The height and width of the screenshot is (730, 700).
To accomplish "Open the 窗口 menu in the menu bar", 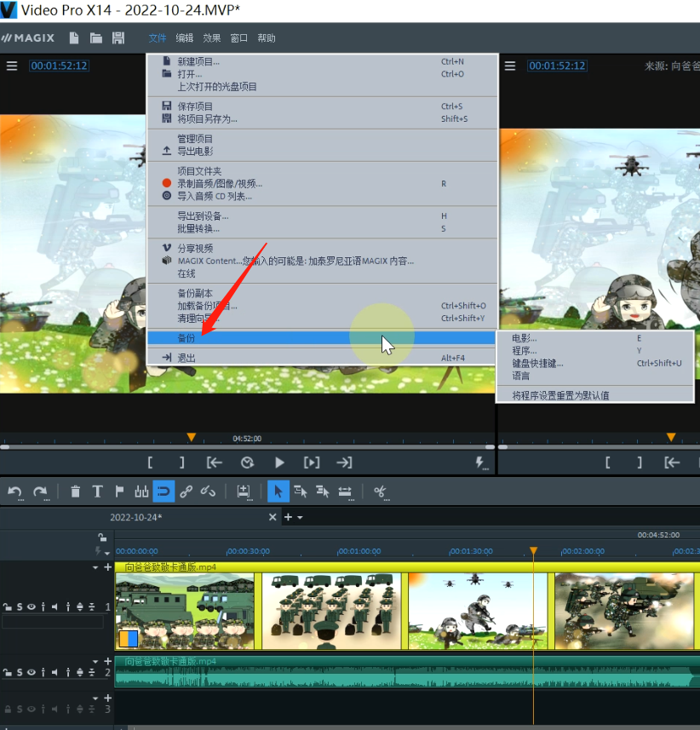I will click(238, 38).
